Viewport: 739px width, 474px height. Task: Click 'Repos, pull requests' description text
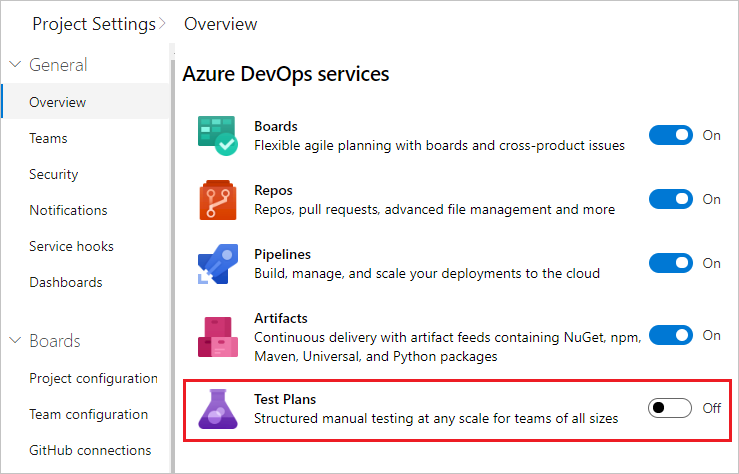coord(435,209)
